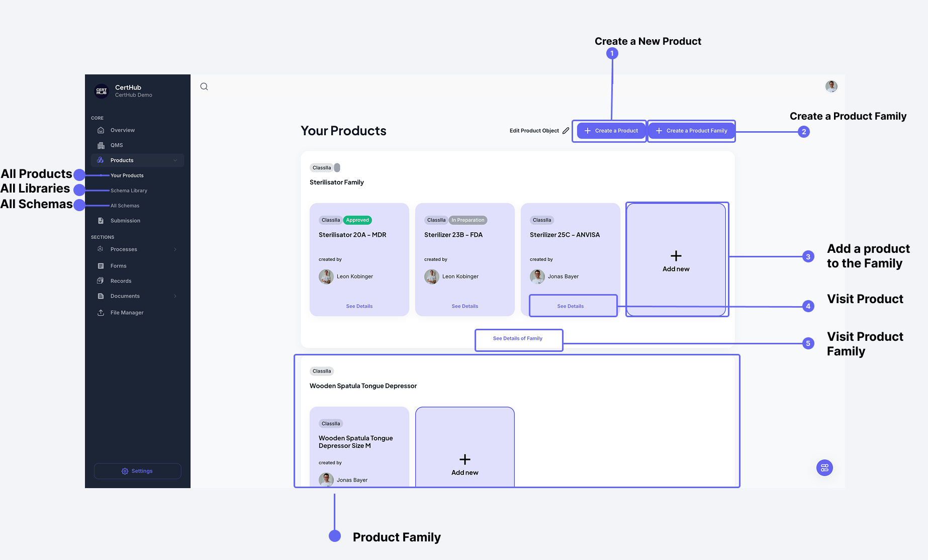
Task: Click the user avatar at top right
Action: click(x=831, y=86)
